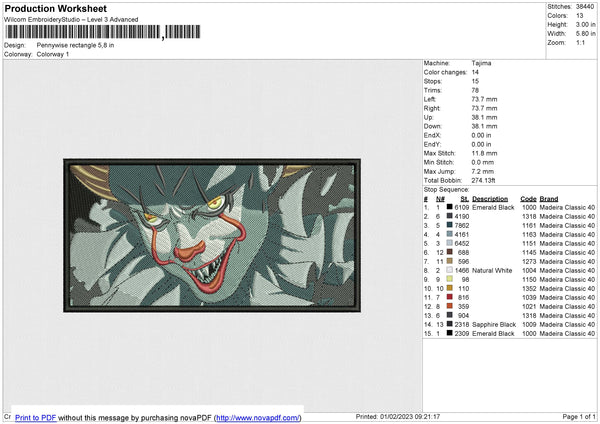Select the 'Stop Sequence:' label
The height and width of the screenshot is (424, 600).
pos(446,190)
